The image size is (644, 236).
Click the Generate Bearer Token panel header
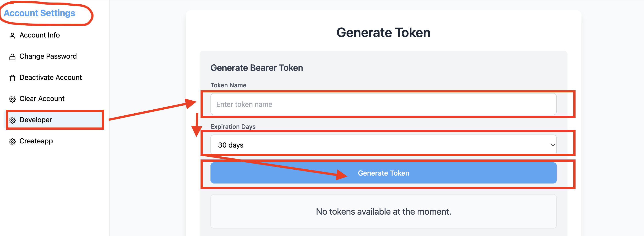point(256,67)
